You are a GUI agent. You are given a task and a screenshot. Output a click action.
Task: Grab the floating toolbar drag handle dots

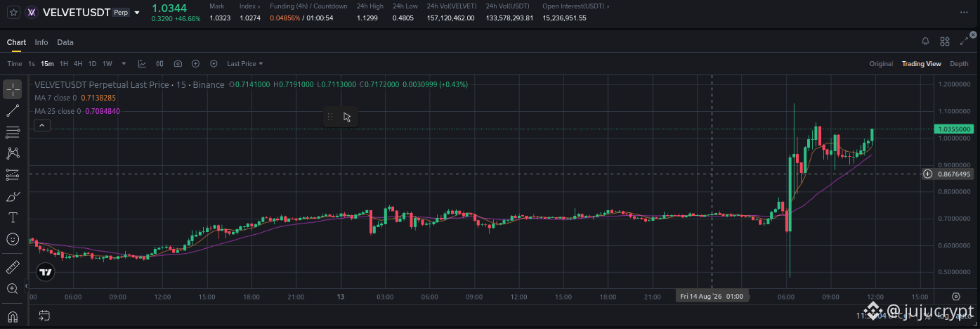pyautogui.click(x=330, y=117)
